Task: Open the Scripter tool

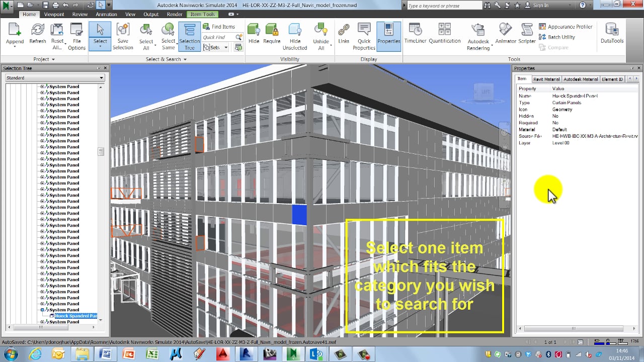Action: pyautogui.click(x=527, y=33)
